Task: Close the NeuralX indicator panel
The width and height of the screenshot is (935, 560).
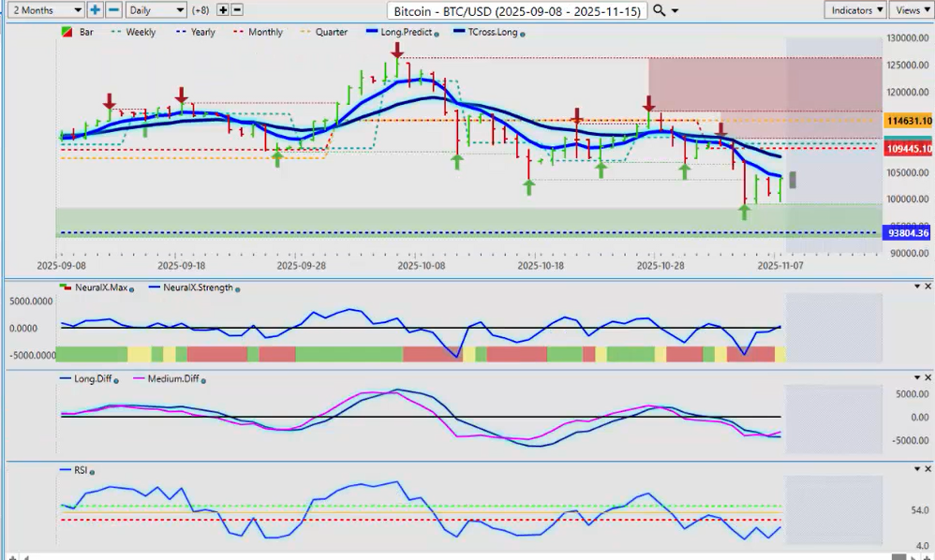Action: pos(928,286)
